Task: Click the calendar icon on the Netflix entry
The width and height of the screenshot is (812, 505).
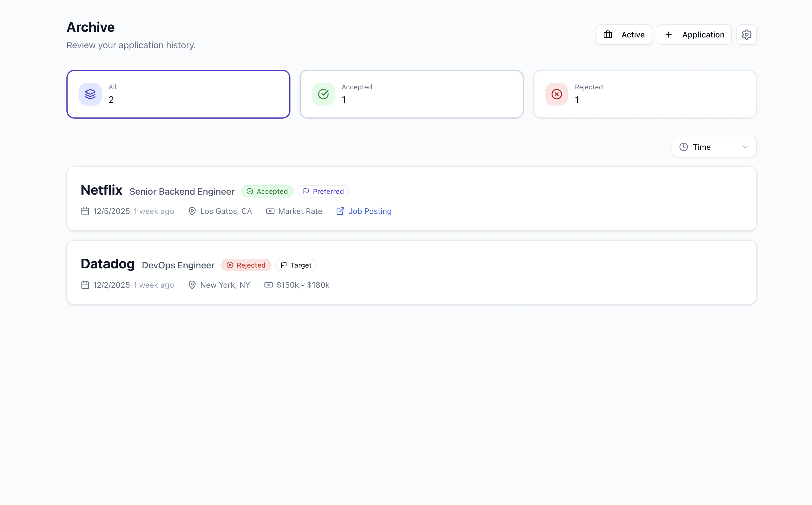Action: [x=85, y=211]
